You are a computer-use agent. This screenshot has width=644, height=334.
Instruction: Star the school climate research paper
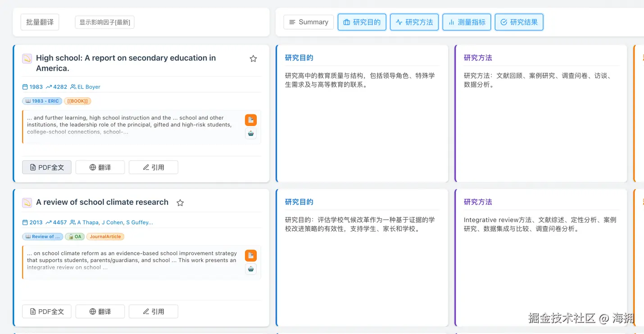pyautogui.click(x=180, y=203)
